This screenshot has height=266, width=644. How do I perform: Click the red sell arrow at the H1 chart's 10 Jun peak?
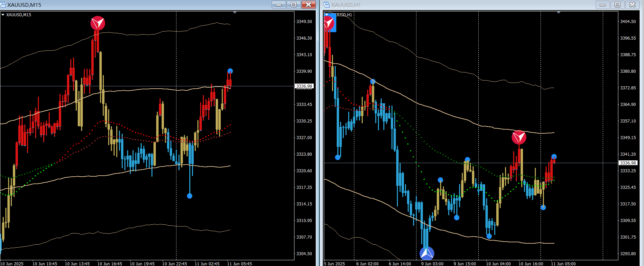click(x=519, y=137)
